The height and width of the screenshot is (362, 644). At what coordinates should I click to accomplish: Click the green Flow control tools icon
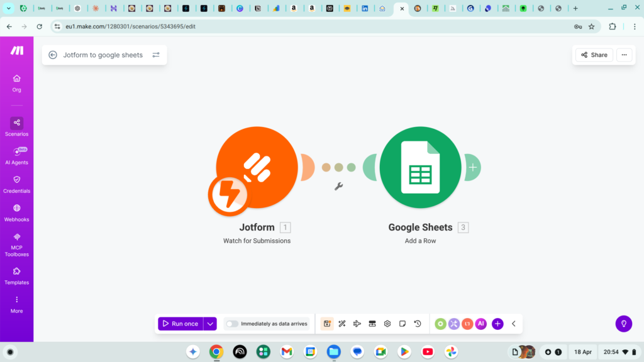click(x=440, y=324)
